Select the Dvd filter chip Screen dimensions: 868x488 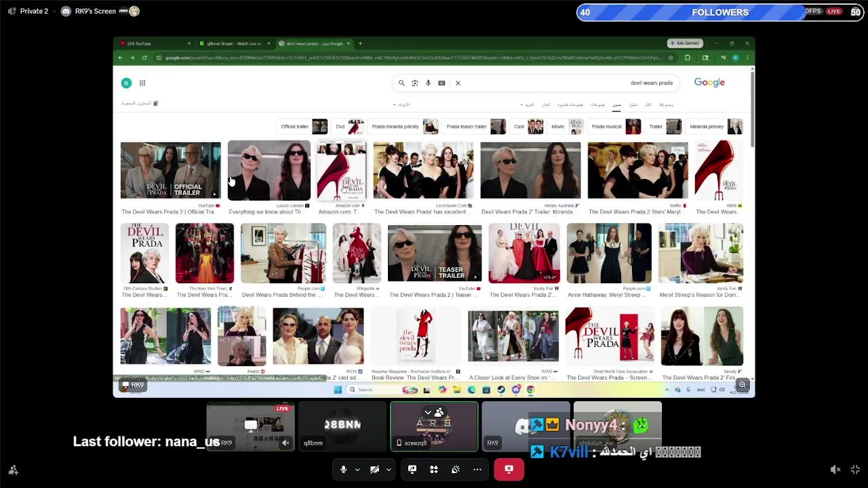click(x=349, y=127)
